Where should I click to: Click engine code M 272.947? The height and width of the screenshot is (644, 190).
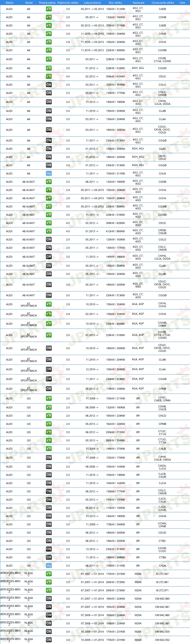click(162, 574)
